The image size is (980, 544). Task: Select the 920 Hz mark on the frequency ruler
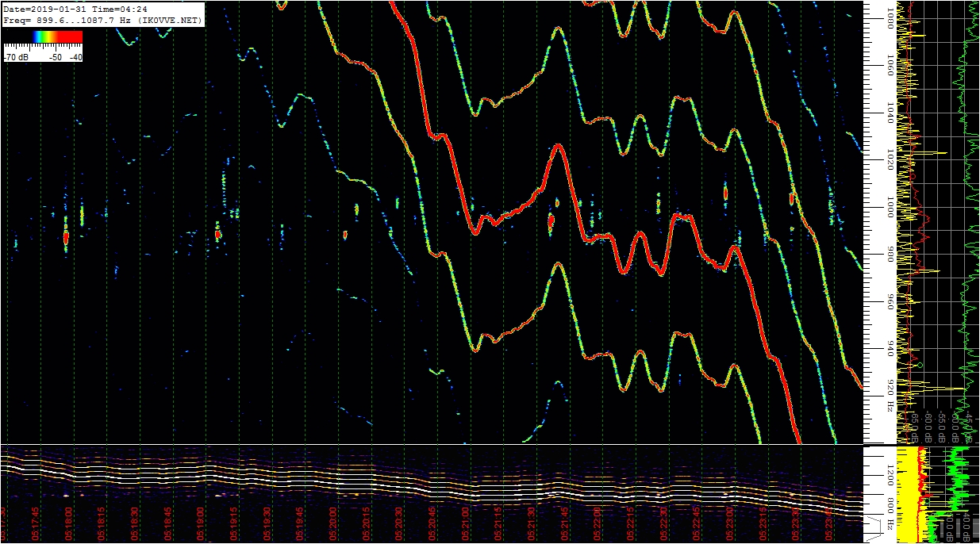click(891, 395)
